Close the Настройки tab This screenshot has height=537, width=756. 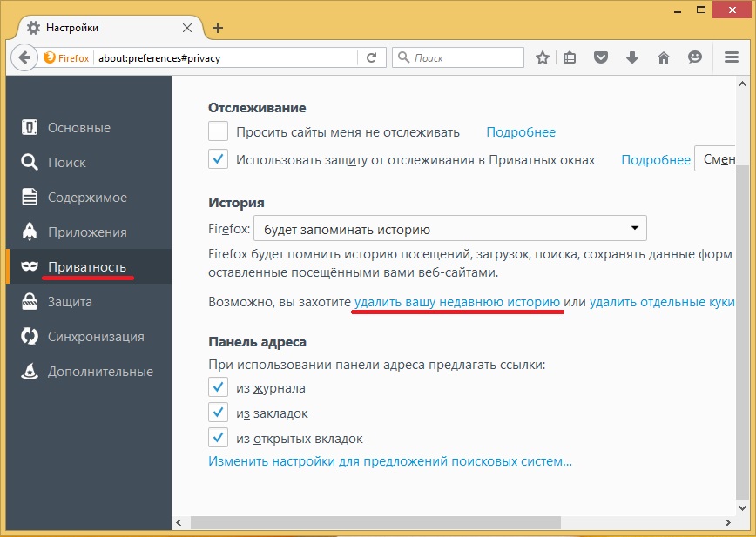click(x=187, y=28)
